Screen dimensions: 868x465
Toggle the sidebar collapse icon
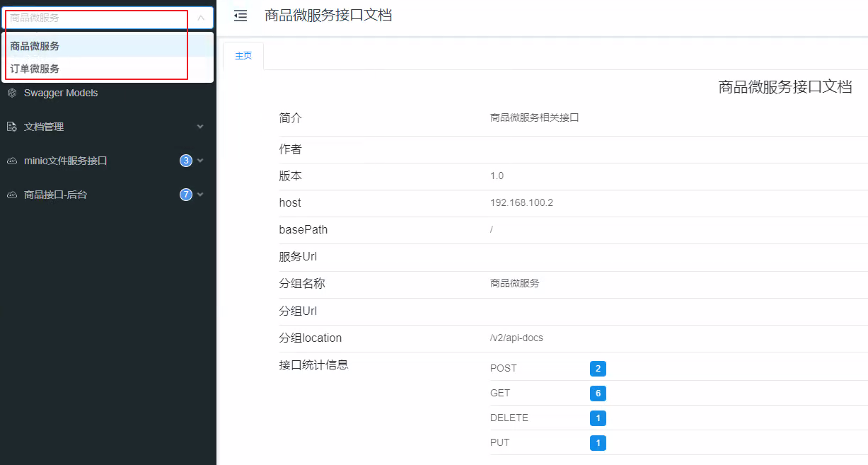(x=241, y=15)
